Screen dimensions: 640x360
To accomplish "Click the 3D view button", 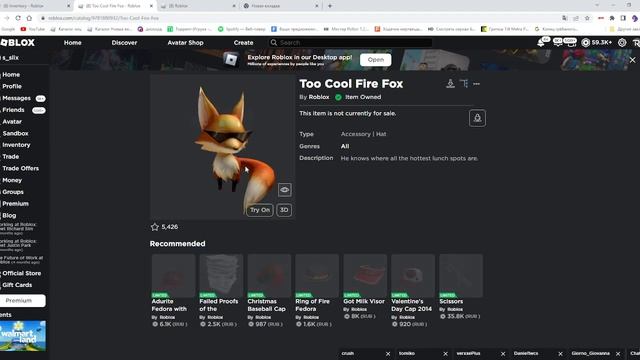I will point(284,210).
